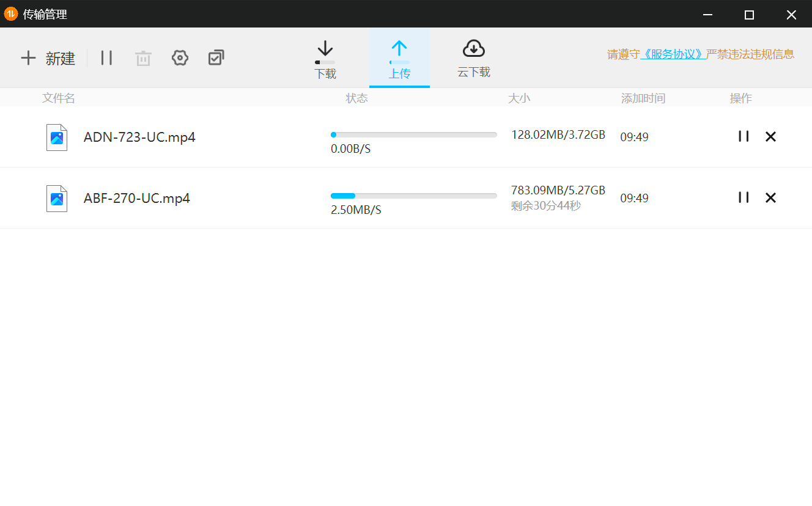This screenshot has width=812, height=506.
Task: Select the ADN-723-UC.mp4 file name
Action: click(x=139, y=137)
